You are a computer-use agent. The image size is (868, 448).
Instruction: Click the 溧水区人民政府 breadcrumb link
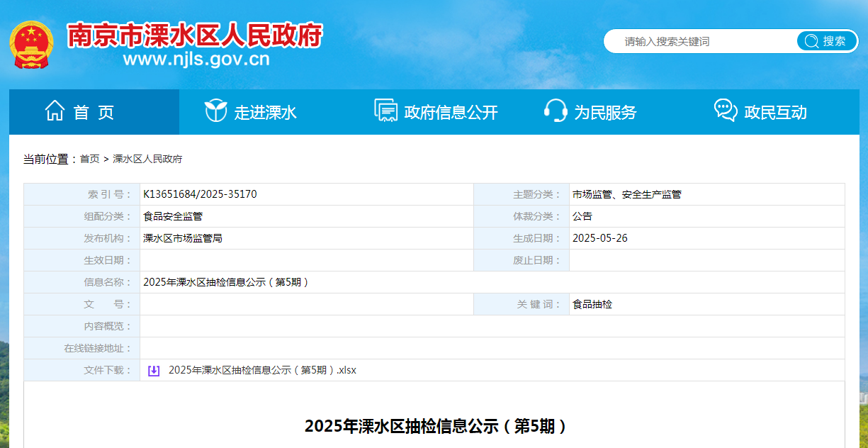147,159
